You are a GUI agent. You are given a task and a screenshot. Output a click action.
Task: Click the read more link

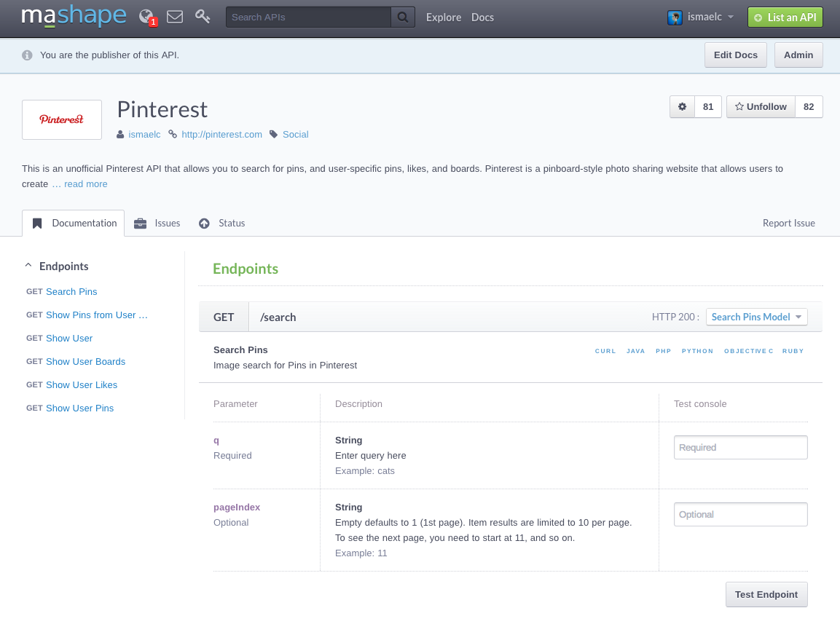coord(86,184)
